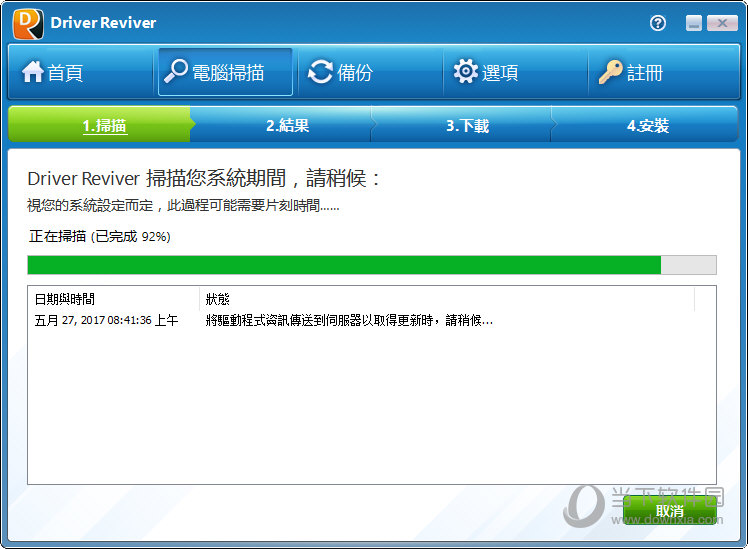Select the 五月 27, 2017 08:41:36 上午 entry

coord(106,320)
